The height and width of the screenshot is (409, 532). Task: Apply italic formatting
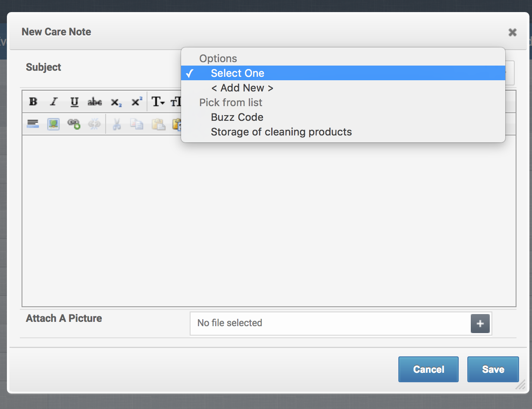pos(53,102)
